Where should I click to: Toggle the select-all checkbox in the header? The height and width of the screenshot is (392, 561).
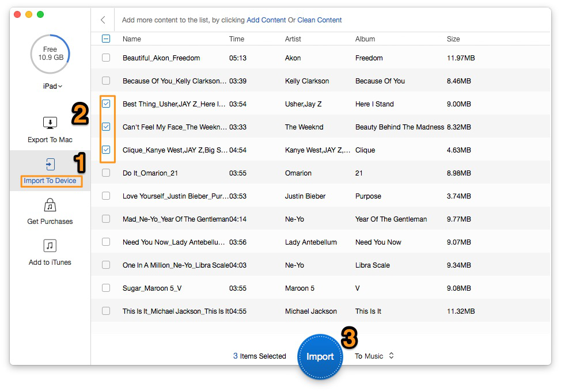click(x=106, y=39)
